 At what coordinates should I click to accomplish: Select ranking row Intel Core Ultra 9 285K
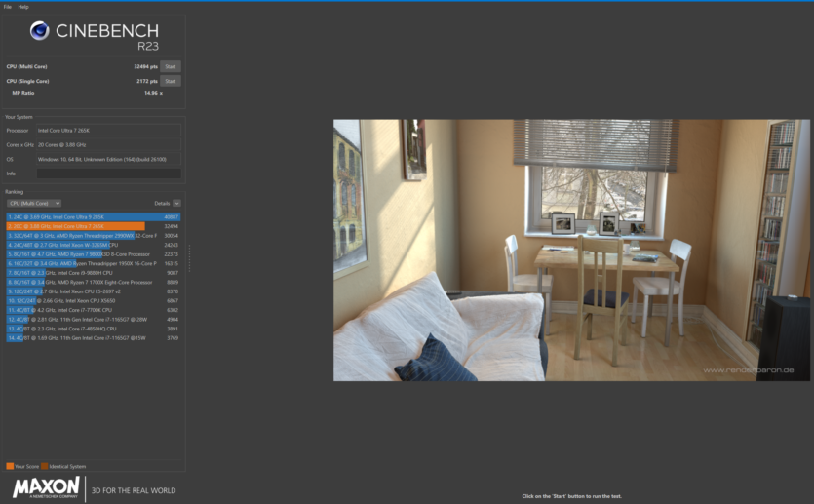[x=93, y=217]
